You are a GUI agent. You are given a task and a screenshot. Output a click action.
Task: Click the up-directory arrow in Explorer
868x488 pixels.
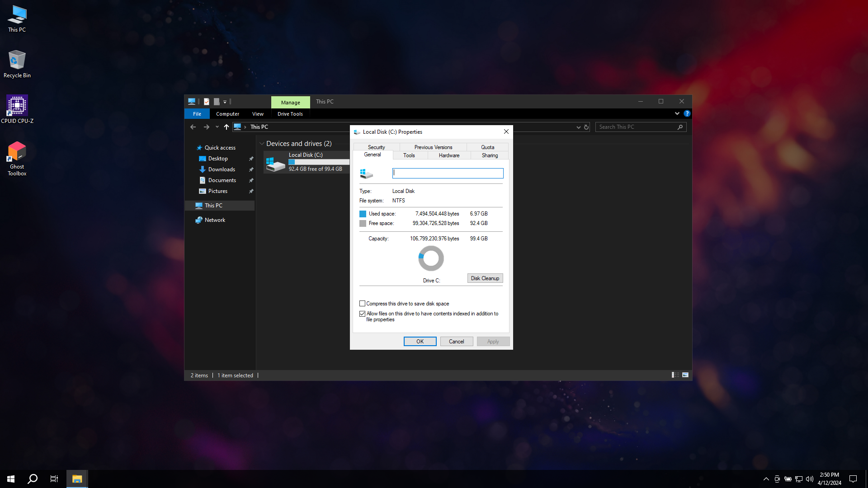click(226, 127)
